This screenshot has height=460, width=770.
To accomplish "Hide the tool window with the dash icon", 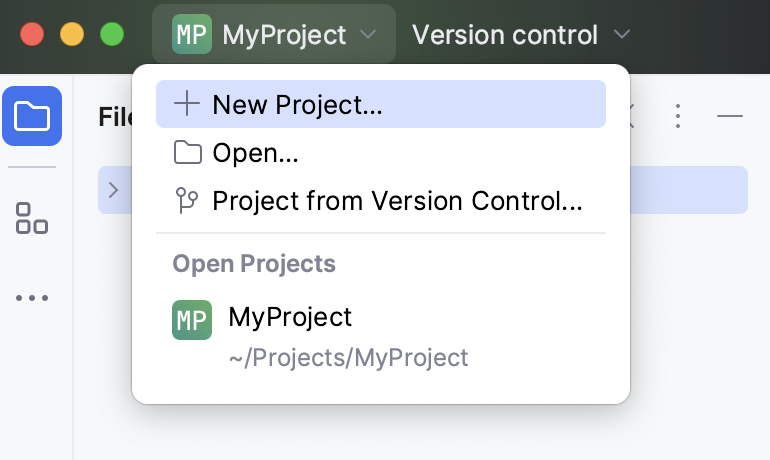I will (730, 117).
